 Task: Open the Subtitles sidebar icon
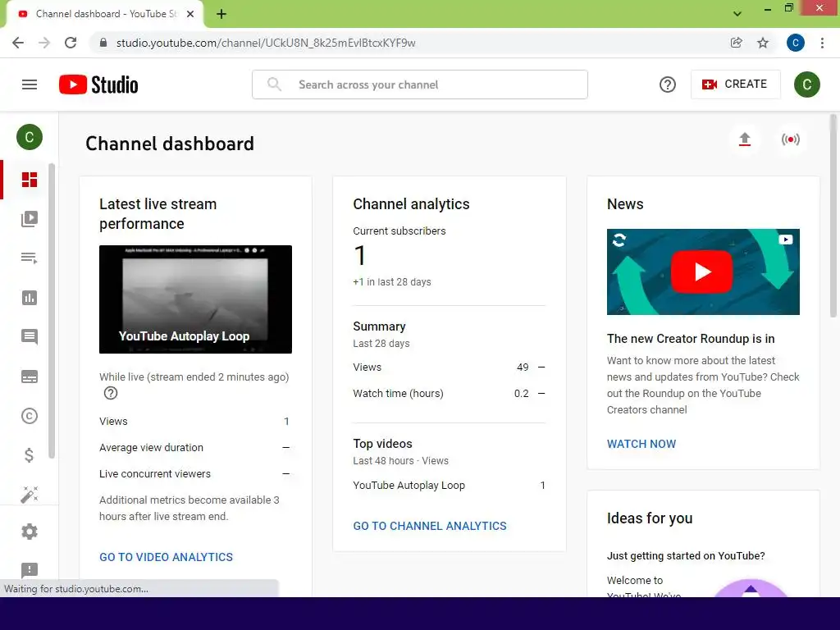[30, 377]
